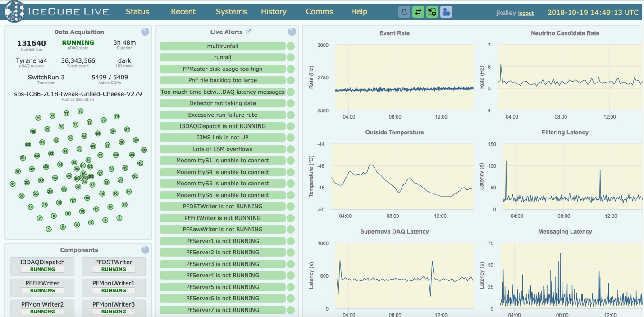The image size is (644, 317).
Task: Click the logout link
Action: click(525, 14)
